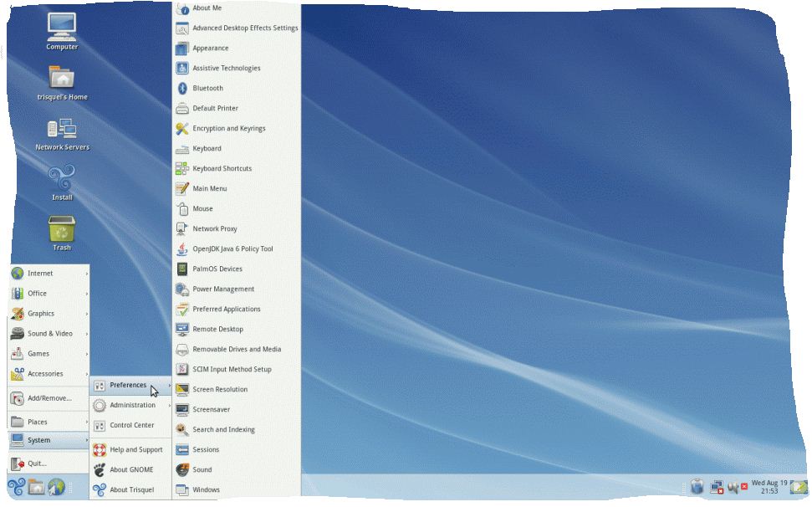Open Remote Desktop preferences
The height and width of the screenshot is (507, 812).
[236, 330]
